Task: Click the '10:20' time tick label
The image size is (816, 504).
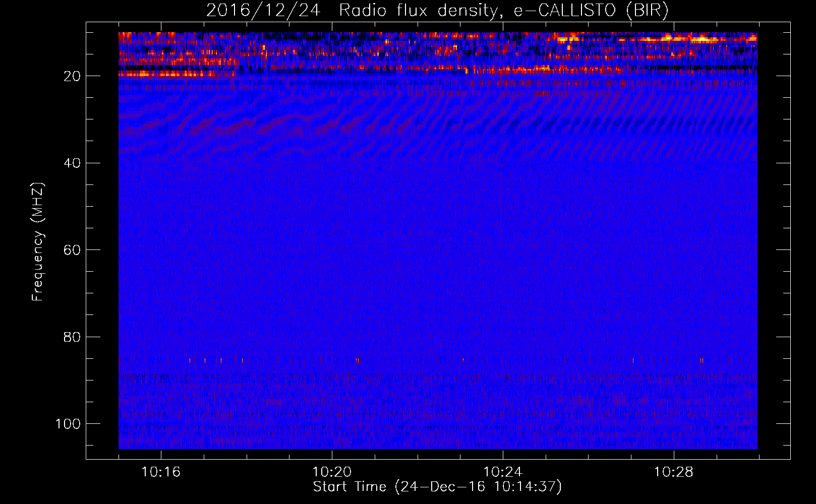Action: (x=332, y=472)
